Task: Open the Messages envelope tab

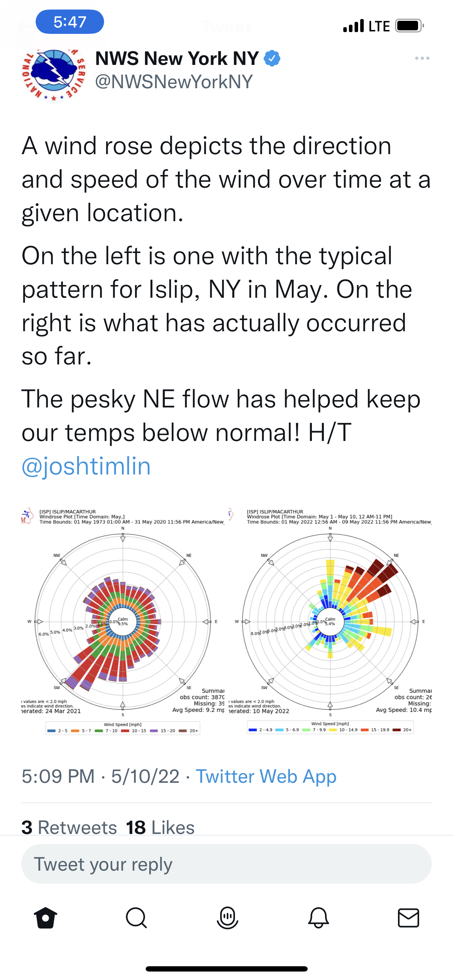Action: pyautogui.click(x=409, y=918)
